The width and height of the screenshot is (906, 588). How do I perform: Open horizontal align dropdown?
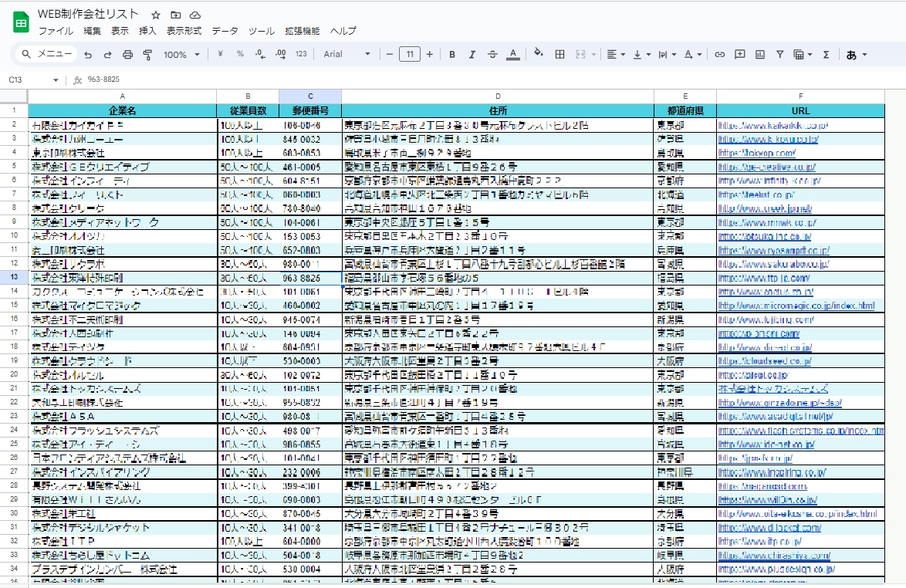(x=616, y=54)
